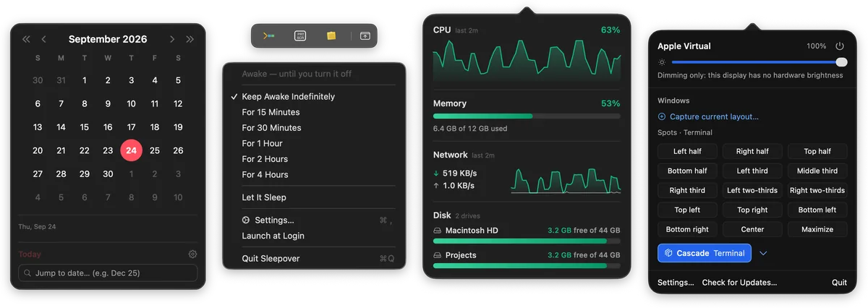Open the yellow sticky note icon

tap(331, 35)
